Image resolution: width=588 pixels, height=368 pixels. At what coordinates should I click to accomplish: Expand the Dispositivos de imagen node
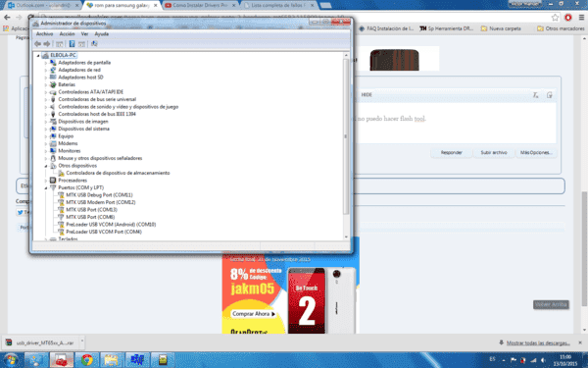46,122
